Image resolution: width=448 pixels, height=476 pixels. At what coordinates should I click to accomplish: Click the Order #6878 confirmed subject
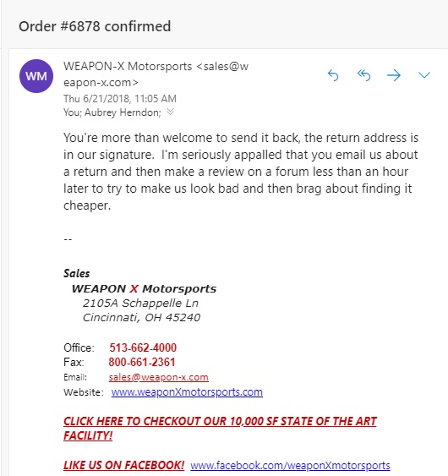(95, 26)
